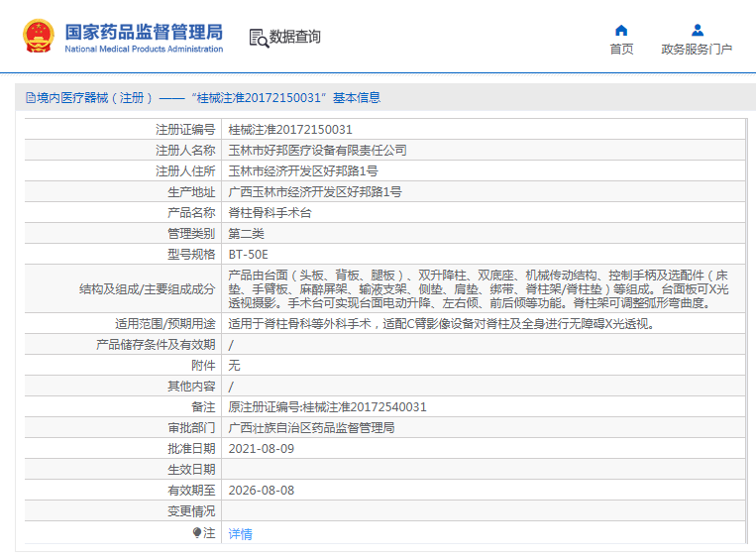Open government services portal user icon

pyautogui.click(x=698, y=31)
